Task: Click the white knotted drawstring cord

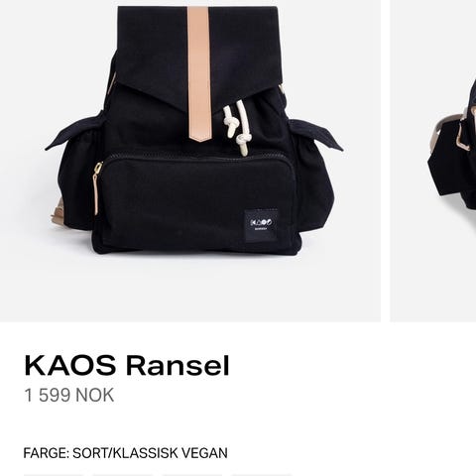Action: click(237, 128)
